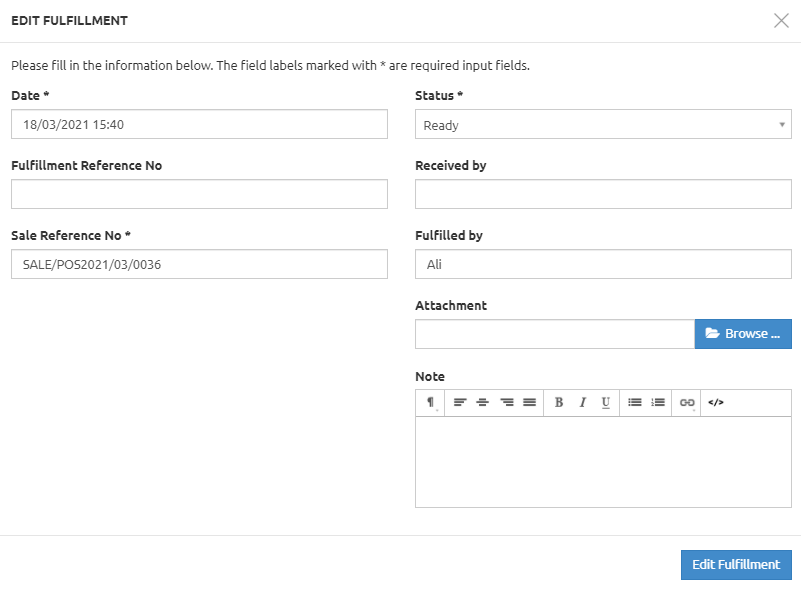Focus the Fulfillment Reference No field

(x=199, y=195)
